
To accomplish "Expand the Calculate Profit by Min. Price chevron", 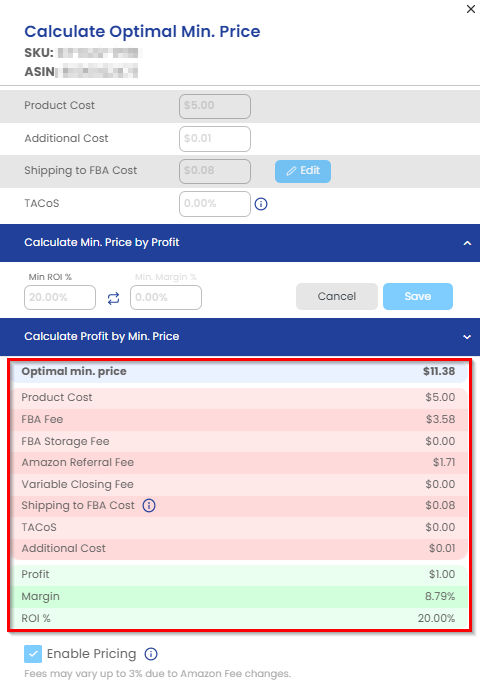I will [x=467, y=337].
